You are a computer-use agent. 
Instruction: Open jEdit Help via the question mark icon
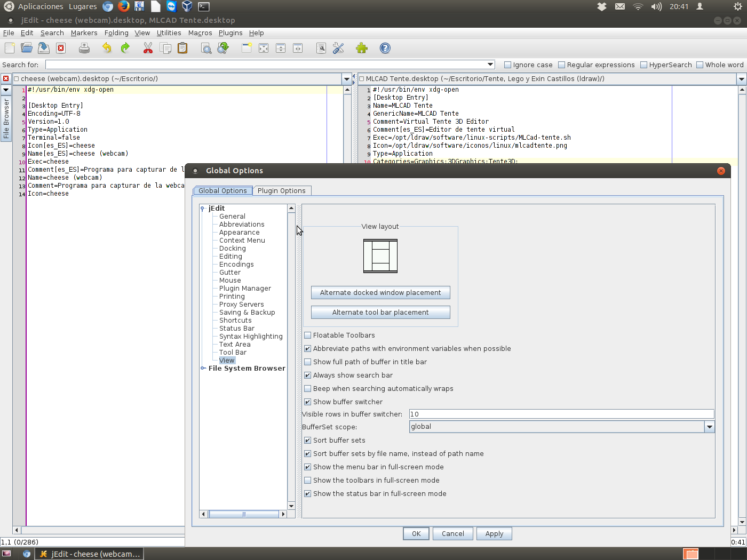coord(385,48)
